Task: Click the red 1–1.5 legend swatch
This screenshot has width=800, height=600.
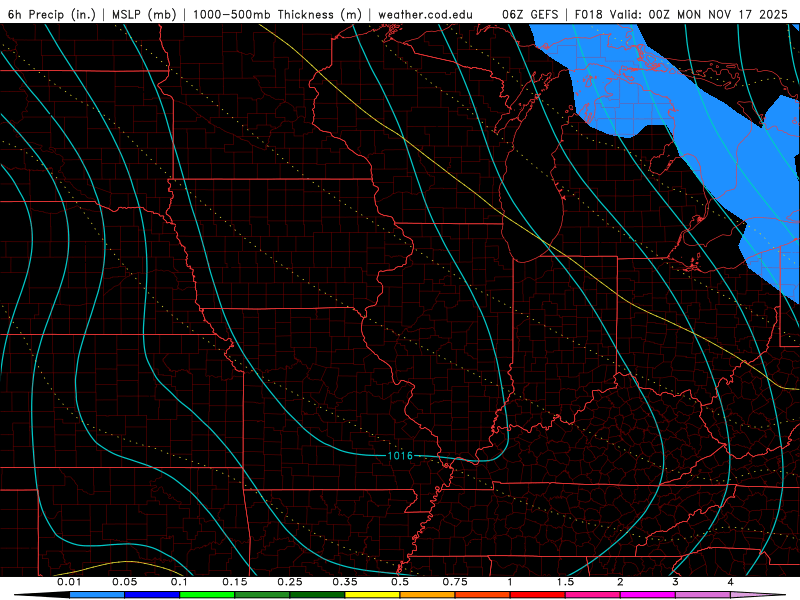Action: [538, 595]
